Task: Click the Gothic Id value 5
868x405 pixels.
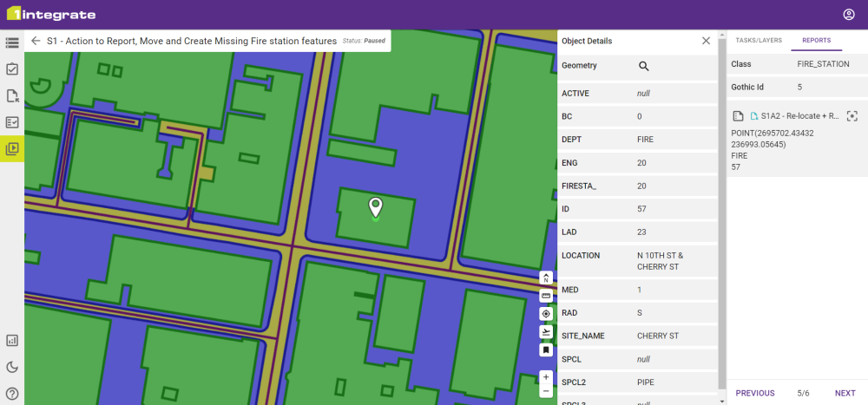Action: pyautogui.click(x=799, y=87)
